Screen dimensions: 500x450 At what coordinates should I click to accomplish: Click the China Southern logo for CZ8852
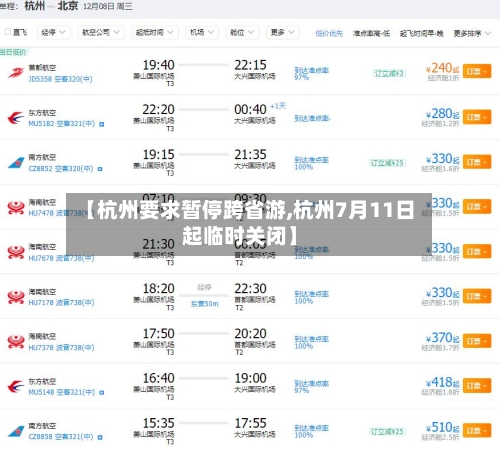pyautogui.click(x=16, y=163)
